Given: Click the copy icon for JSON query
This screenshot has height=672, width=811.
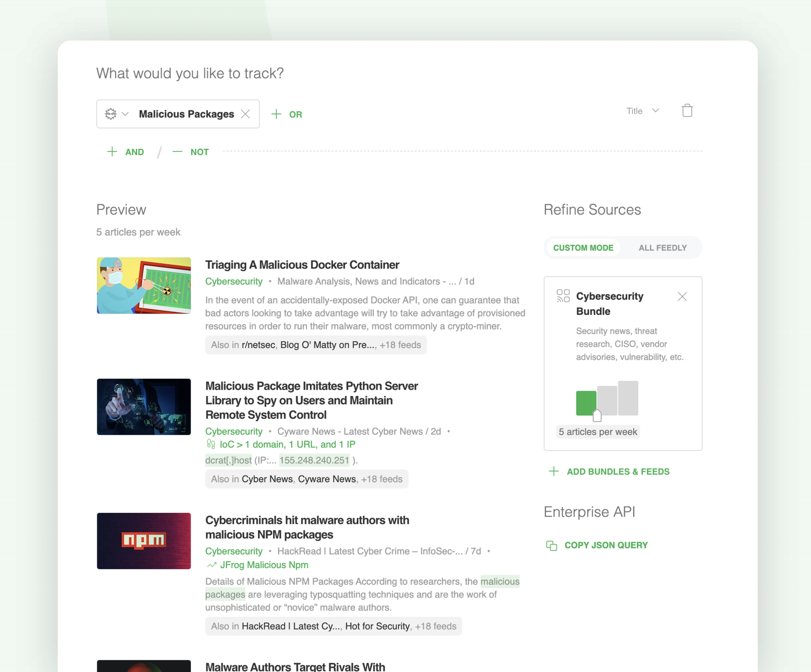Looking at the screenshot, I should pyautogui.click(x=551, y=545).
